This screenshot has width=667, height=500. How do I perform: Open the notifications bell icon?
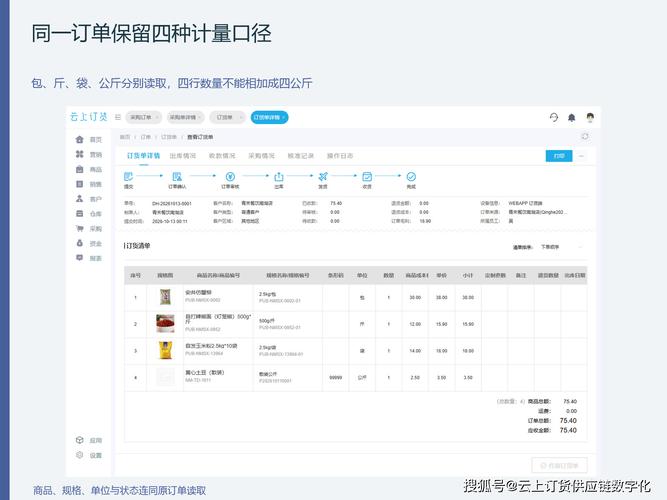click(x=572, y=117)
